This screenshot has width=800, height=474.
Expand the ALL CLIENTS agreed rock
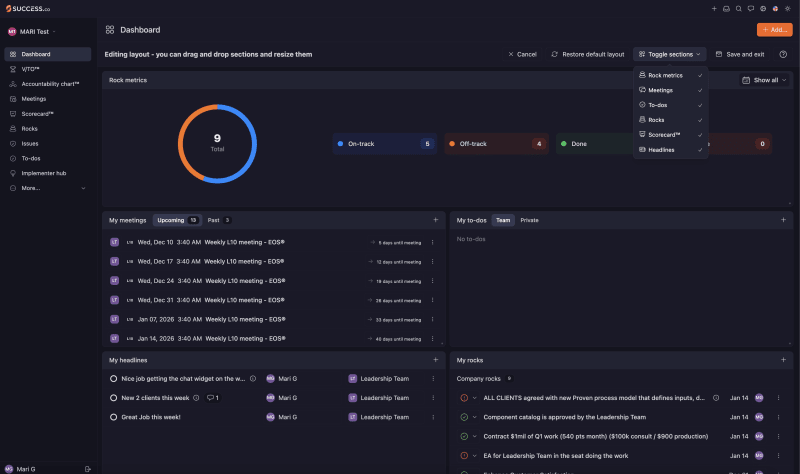[x=474, y=398]
